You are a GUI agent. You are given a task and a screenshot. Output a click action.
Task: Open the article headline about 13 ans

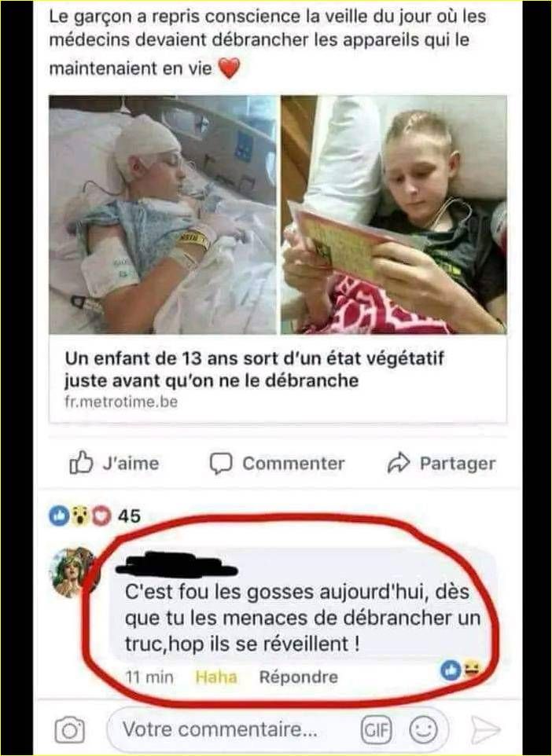[x=254, y=369]
